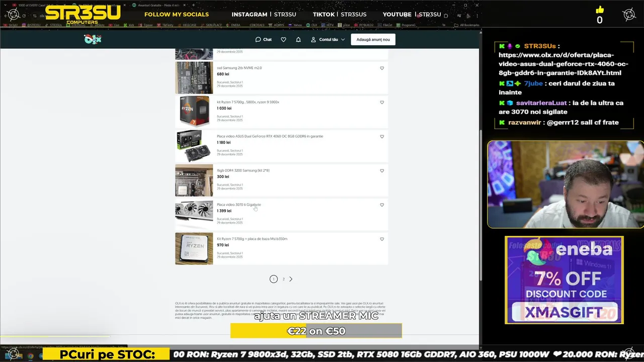
Task: Click the streamer webcam video
Action: tap(566, 185)
